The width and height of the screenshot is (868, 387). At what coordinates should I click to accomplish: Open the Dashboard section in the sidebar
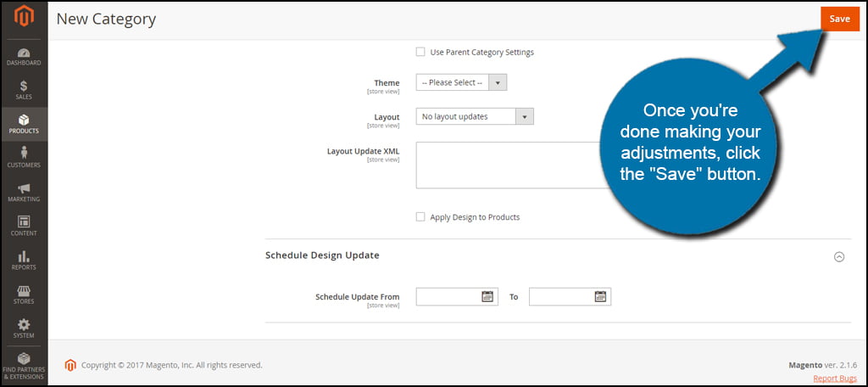tap(24, 56)
